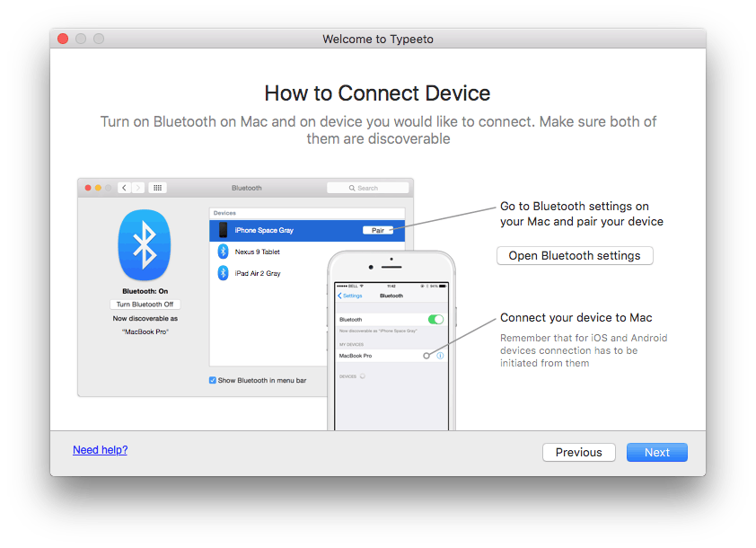Click the Devices list header
Image resolution: width=756 pixels, height=548 pixels.
click(x=307, y=213)
